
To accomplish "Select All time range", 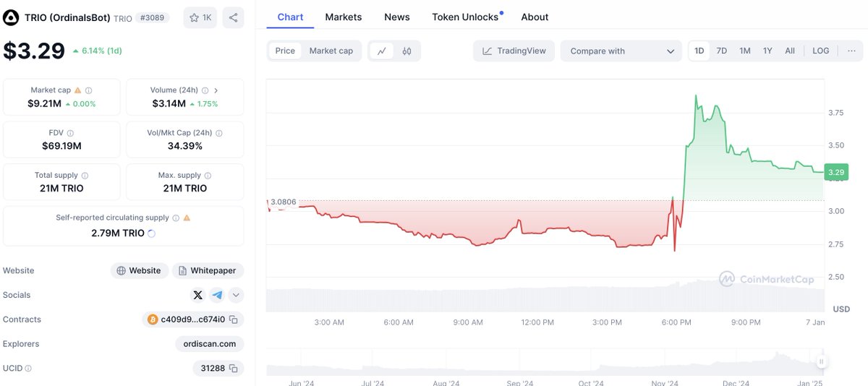I will pos(790,51).
